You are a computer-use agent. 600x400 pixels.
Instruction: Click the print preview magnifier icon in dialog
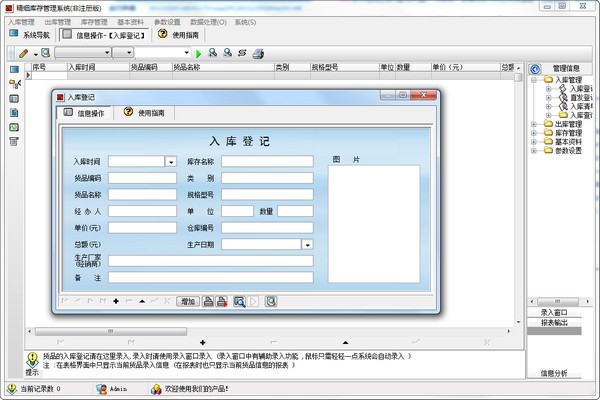pos(239,301)
